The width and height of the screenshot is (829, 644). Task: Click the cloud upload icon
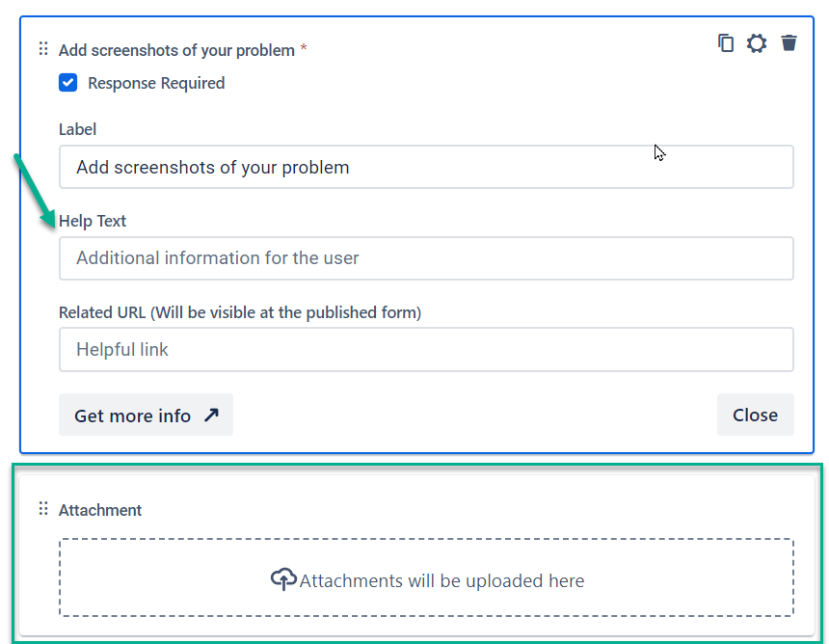pos(283,579)
